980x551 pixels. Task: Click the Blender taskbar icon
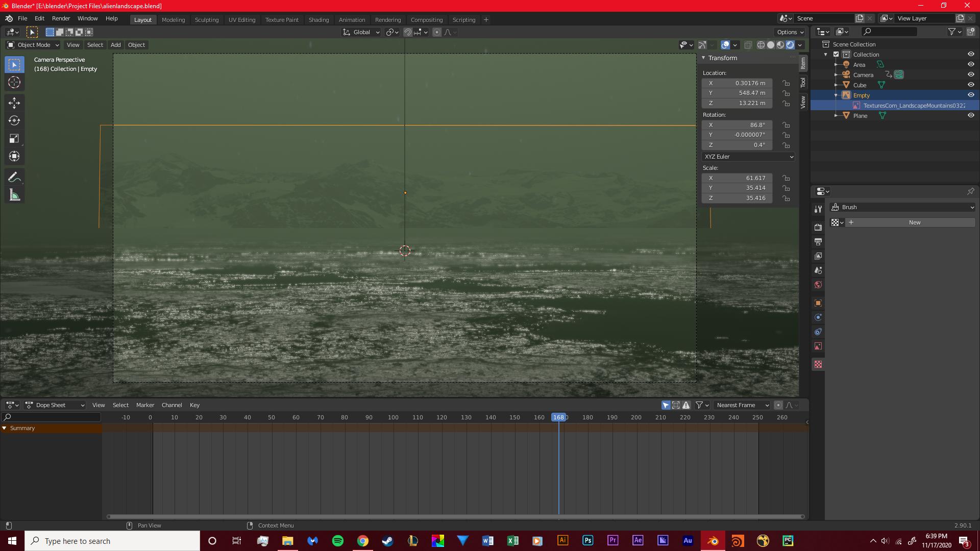(712, 541)
